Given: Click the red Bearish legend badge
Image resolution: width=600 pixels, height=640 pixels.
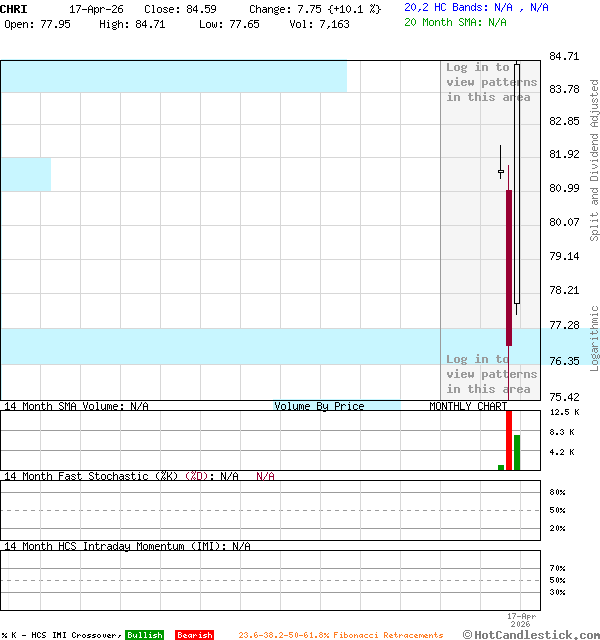Looking at the screenshot, I should 194,635.
